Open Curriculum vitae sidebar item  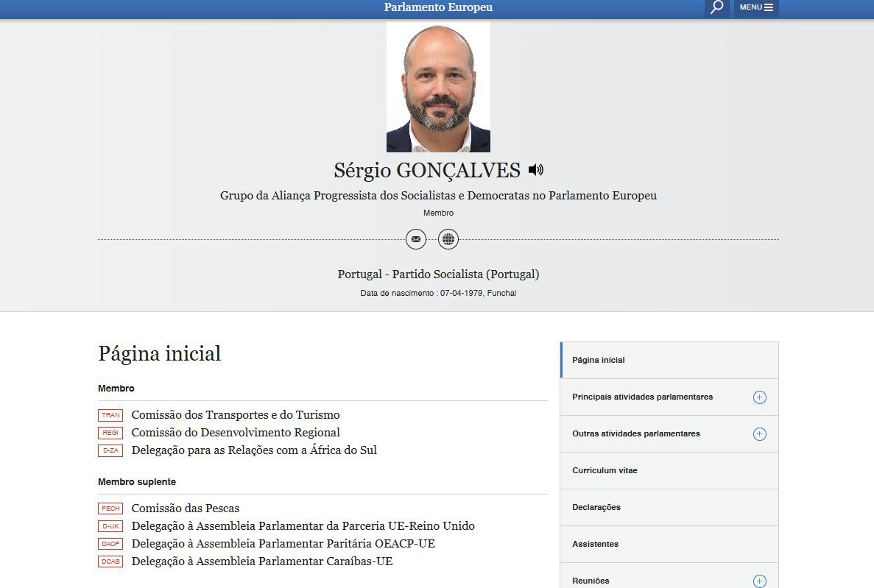click(605, 471)
